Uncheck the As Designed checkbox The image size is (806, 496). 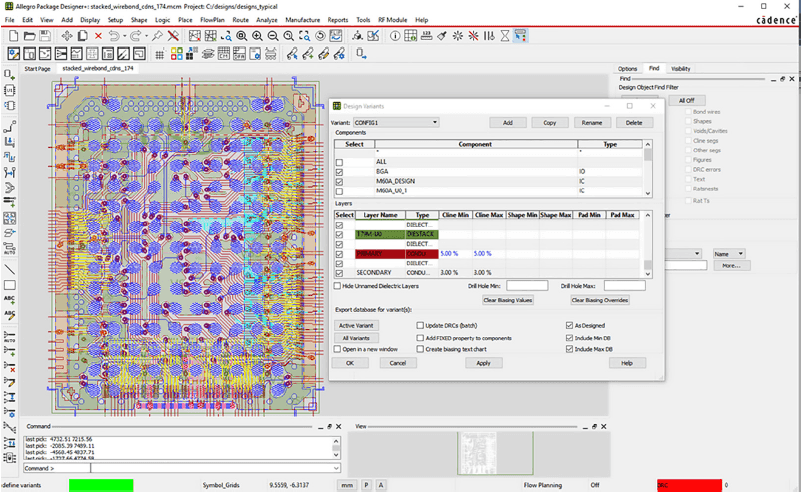(x=569, y=326)
